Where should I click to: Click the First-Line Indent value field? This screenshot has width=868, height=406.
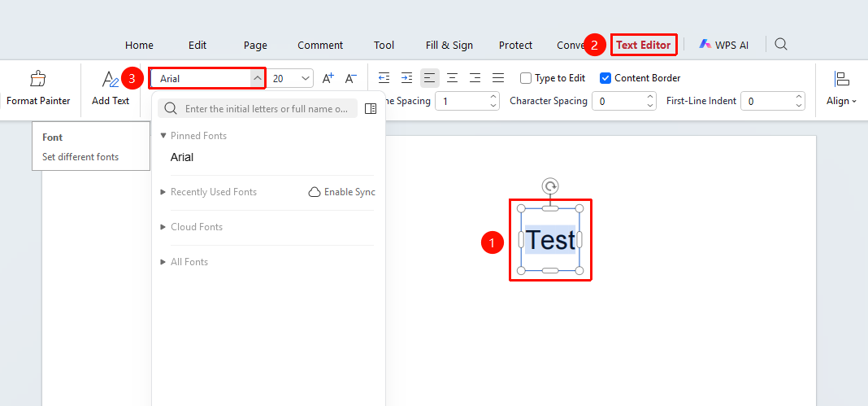click(767, 101)
